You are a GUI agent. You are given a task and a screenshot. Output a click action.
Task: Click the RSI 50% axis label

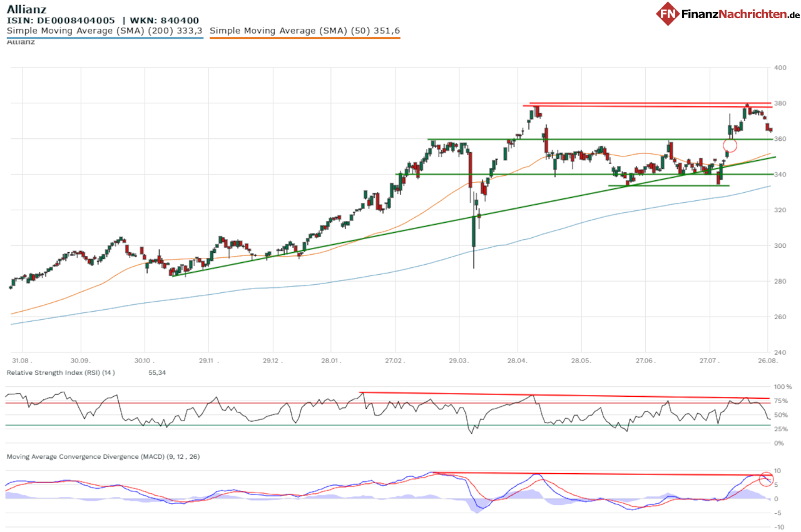tap(782, 415)
